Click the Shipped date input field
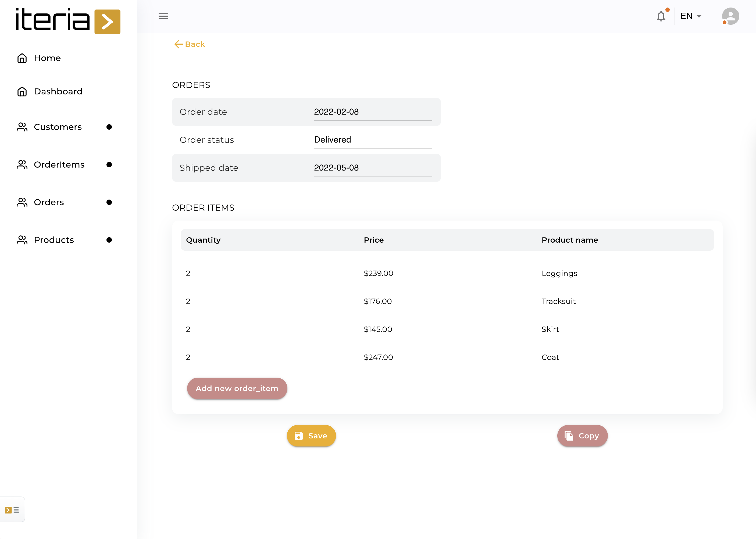The height and width of the screenshot is (539, 756). coord(373,168)
